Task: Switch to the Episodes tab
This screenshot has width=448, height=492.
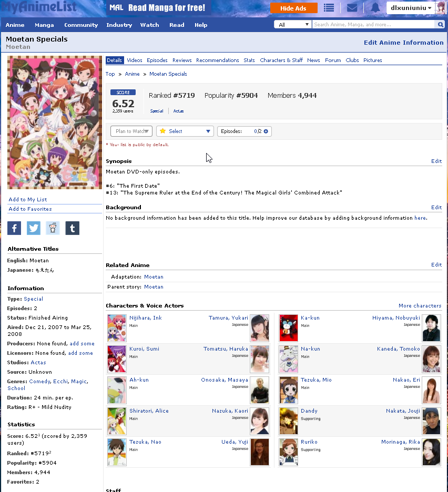Action: pos(157,60)
